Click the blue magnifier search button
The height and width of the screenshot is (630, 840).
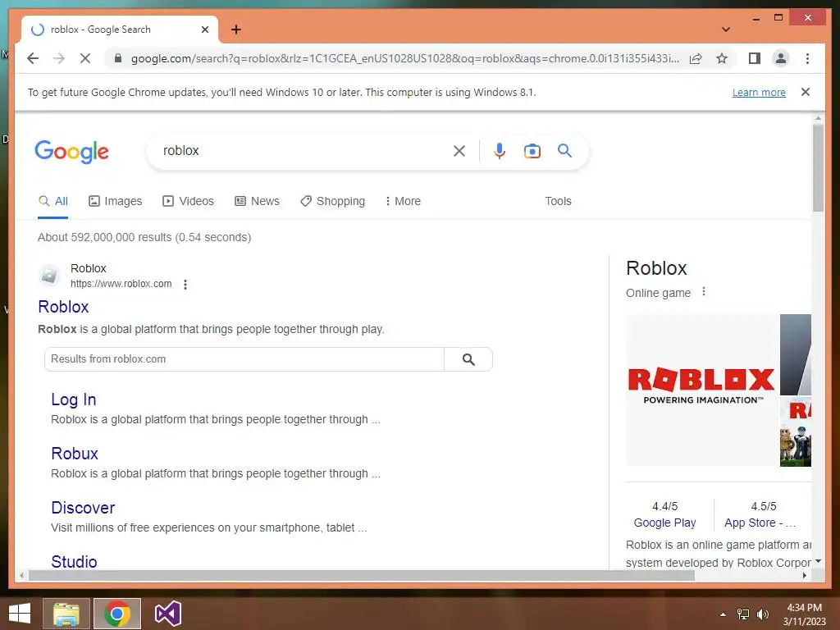coord(564,151)
